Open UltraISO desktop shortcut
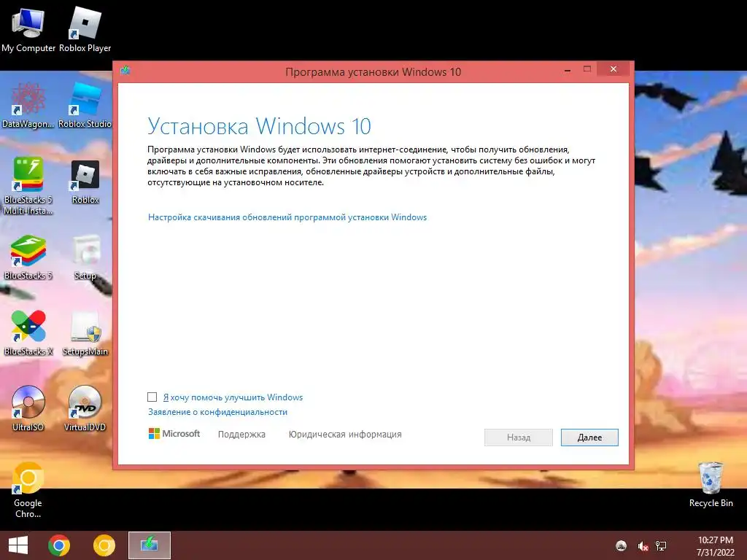 28,408
